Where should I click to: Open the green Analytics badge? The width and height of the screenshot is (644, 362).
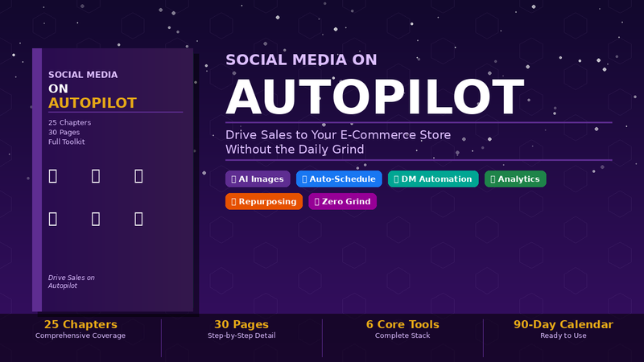tap(515, 179)
